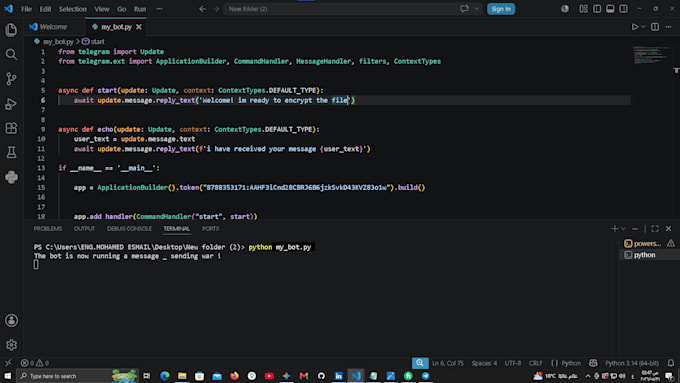
Task: Close the my_bot.py editor tab
Action: 139,27
